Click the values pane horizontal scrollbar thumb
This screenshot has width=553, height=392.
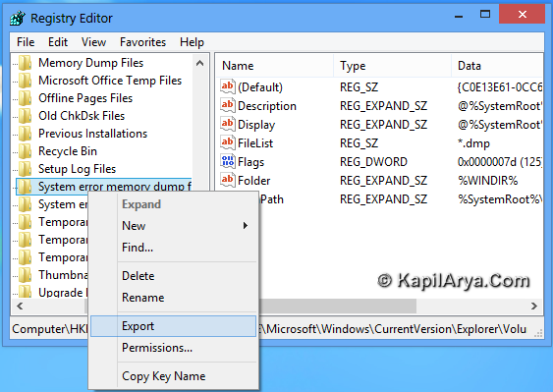338,306
